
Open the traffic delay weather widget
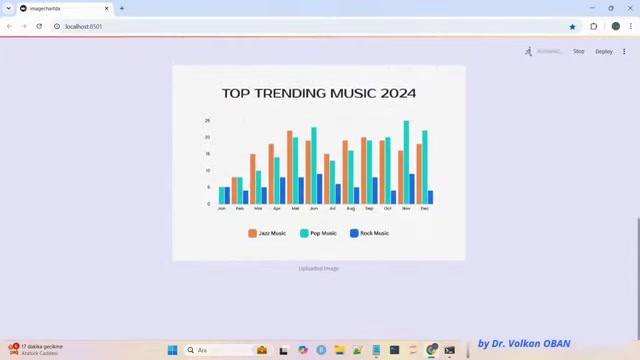(x=36, y=350)
